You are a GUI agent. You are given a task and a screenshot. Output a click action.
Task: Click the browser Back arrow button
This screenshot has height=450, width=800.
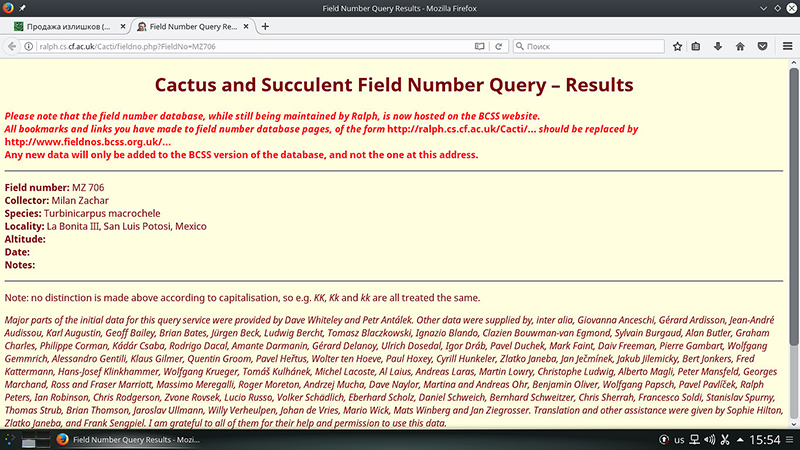point(14,46)
